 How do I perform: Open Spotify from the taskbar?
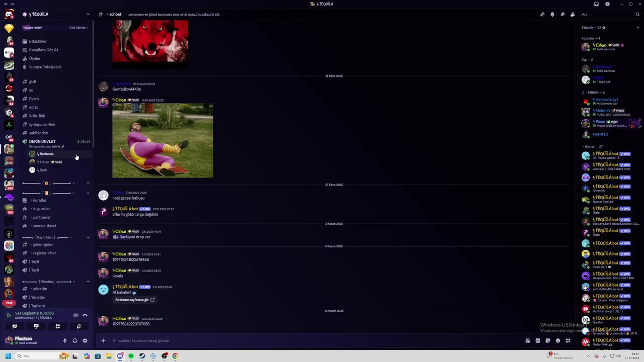point(131,356)
